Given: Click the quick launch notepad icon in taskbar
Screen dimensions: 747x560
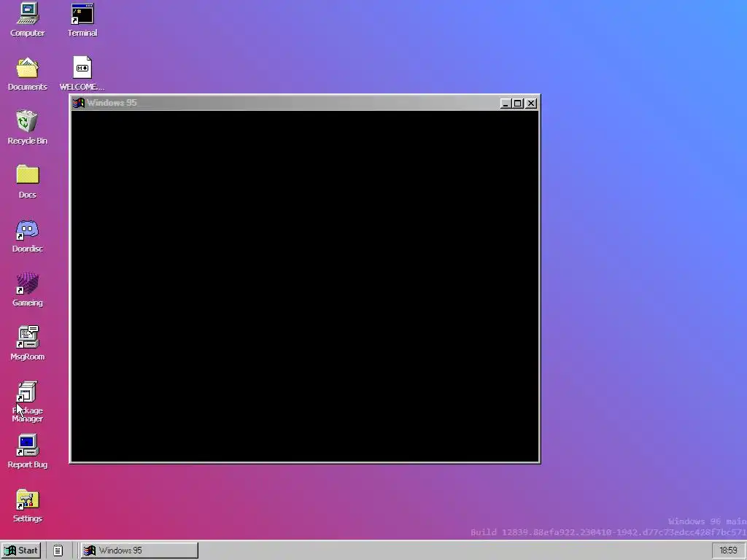Looking at the screenshot, I should point(58,551).
